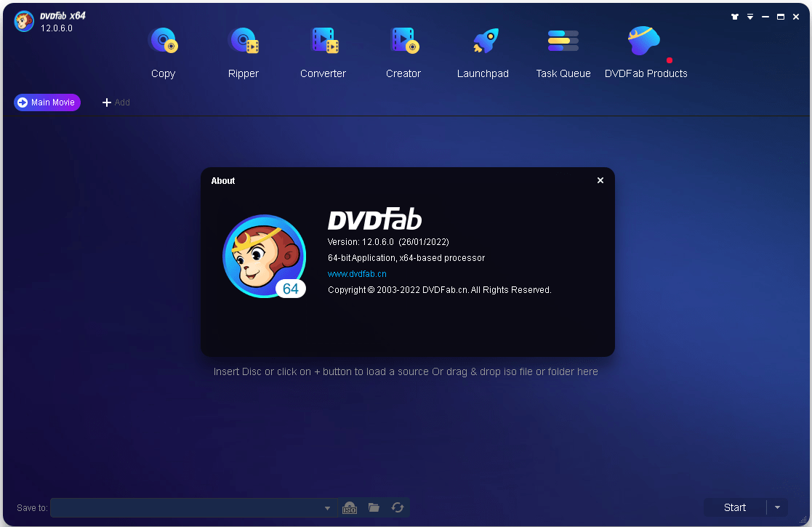Click the DVDFab monkey logo in title bar

tap(24, 21)
